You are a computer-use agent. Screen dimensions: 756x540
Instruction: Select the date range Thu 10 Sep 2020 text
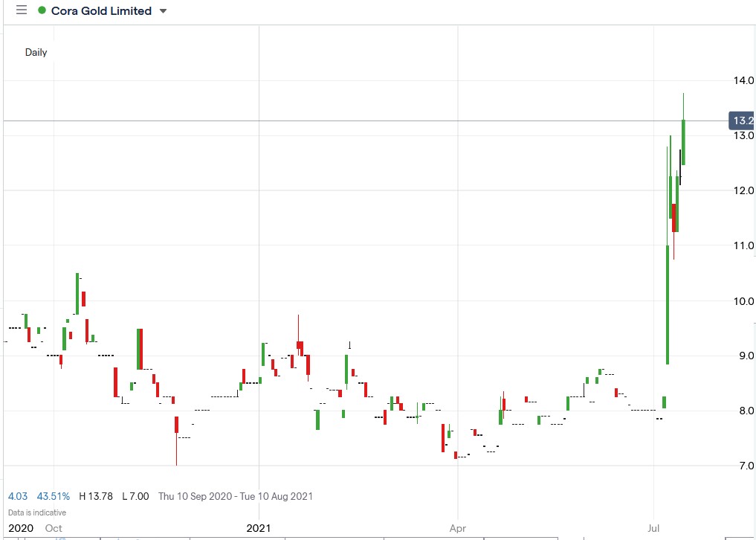click(192, 496)
